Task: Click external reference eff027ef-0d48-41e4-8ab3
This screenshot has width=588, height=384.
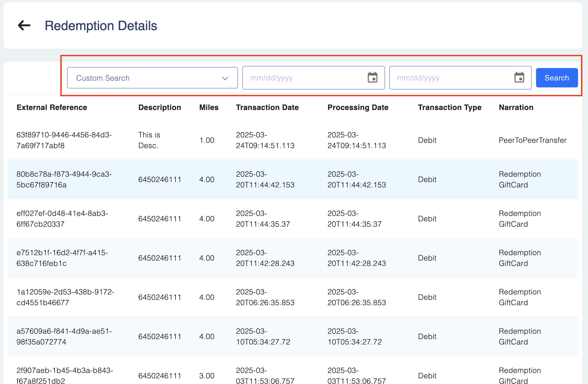Action: (62, 219)
